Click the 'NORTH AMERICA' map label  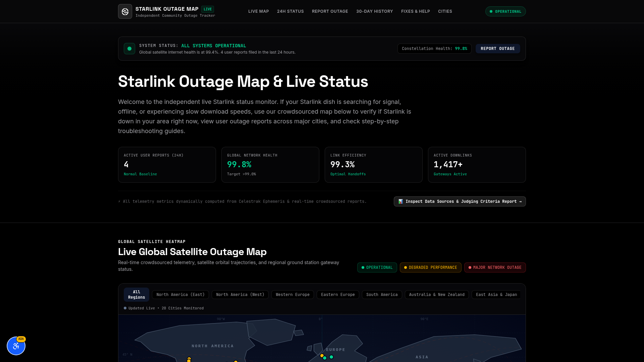pyautogui.click(x=213, y=346)
